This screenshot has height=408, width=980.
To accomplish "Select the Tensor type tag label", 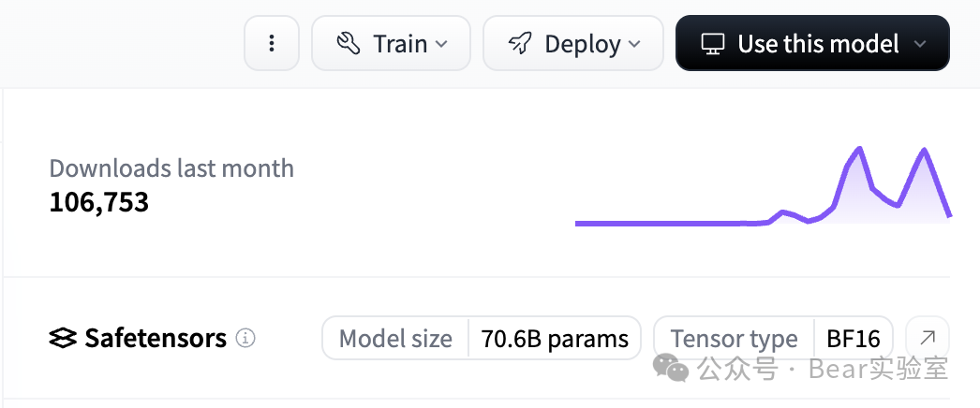I will click(734, 338).
